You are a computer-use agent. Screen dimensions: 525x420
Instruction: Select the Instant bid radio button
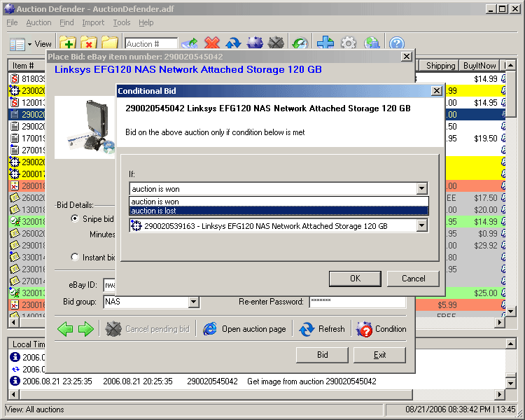click(75, 257)
